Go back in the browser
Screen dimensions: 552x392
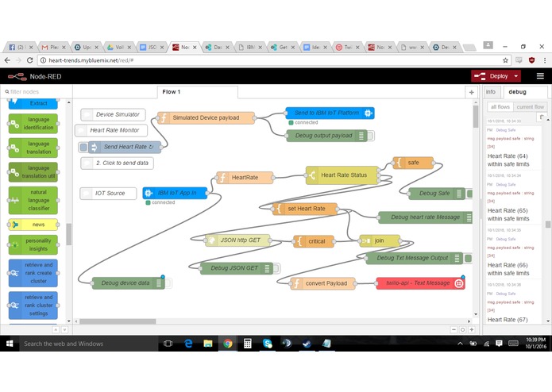[7, 60]
